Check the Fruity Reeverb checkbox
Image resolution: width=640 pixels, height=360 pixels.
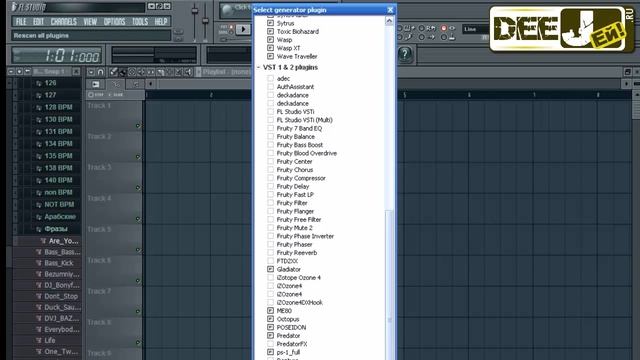[x=270, y=252]
